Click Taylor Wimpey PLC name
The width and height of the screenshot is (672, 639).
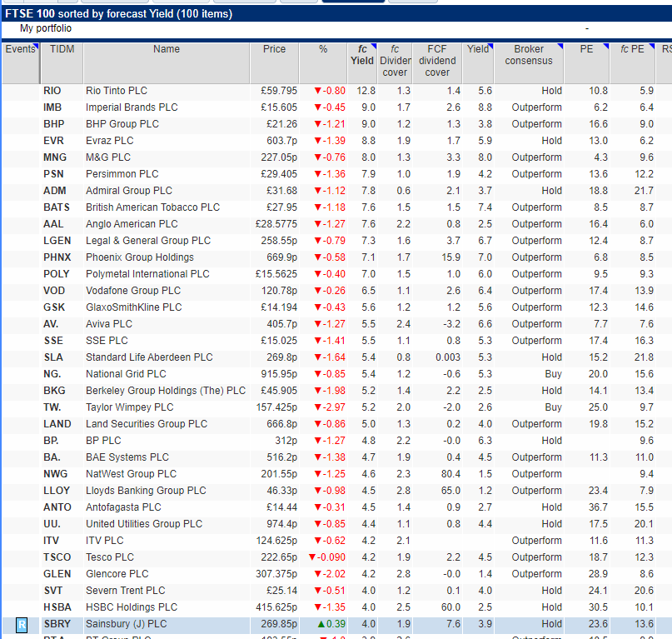tap(130, 407)
